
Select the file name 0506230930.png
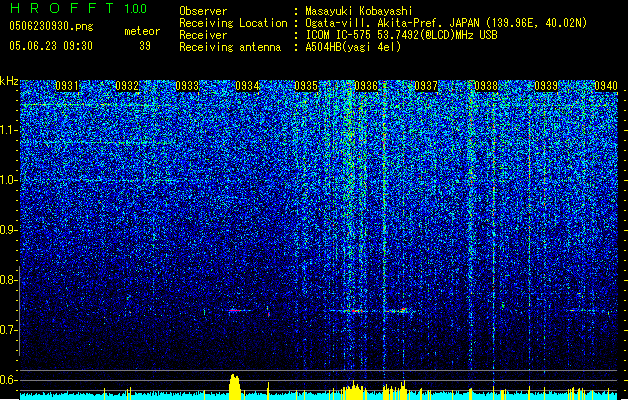[x=51, y=27]
